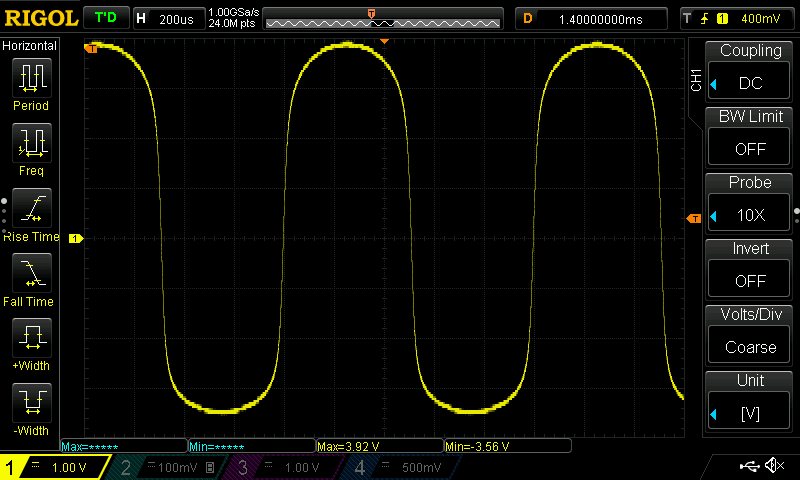This screenshot has height=480, width=800.
Task: Choose the Rise Time measurement icon
Action: 30,209
